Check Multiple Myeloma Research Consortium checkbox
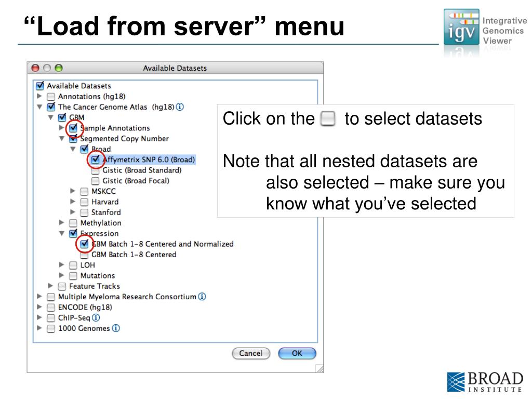 tap(51, 297)
